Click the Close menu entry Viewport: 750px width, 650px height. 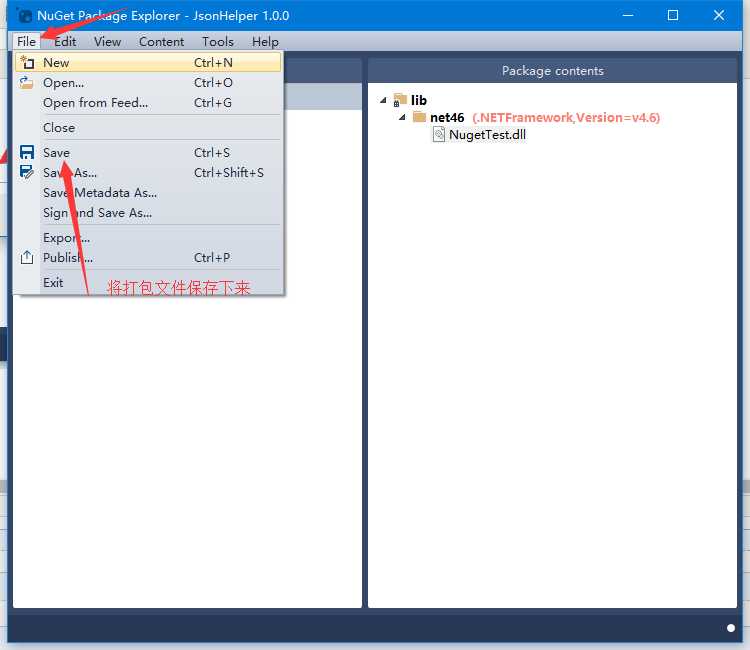click(x=148, y=128)
